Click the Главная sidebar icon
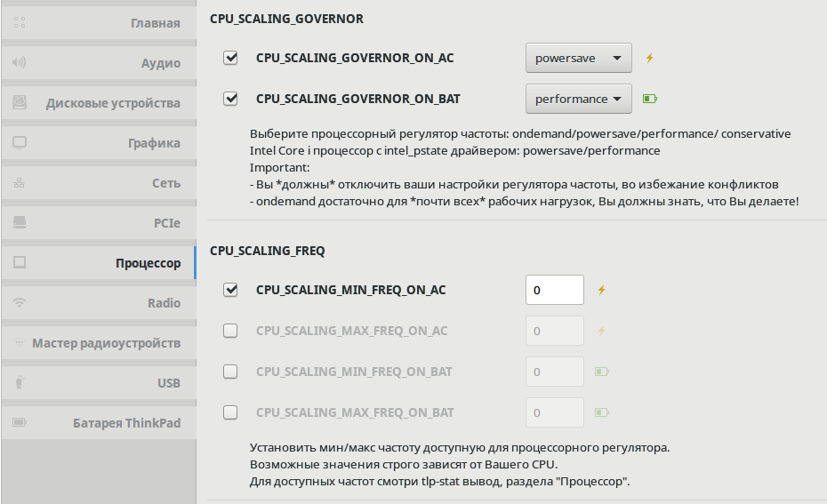 tap(20, 22)
